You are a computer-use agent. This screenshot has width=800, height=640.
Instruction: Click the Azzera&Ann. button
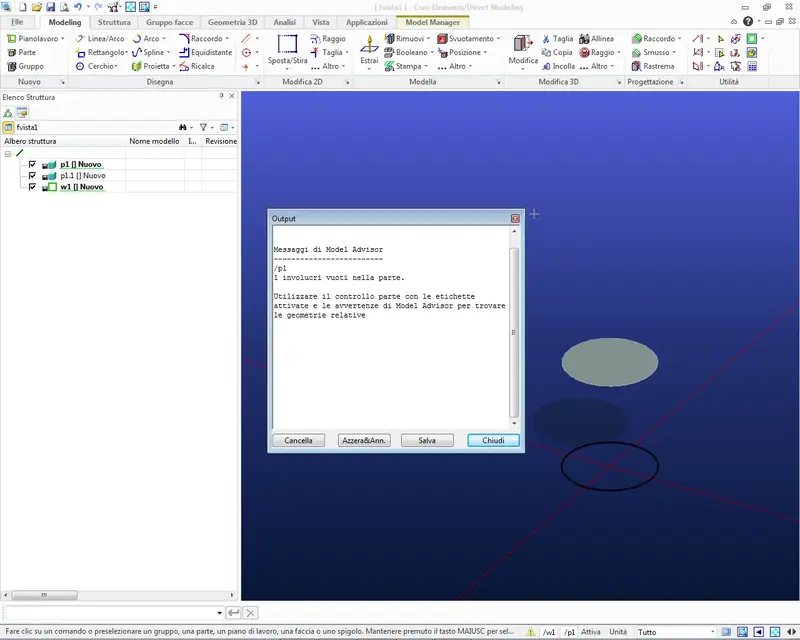coord(364,440)
